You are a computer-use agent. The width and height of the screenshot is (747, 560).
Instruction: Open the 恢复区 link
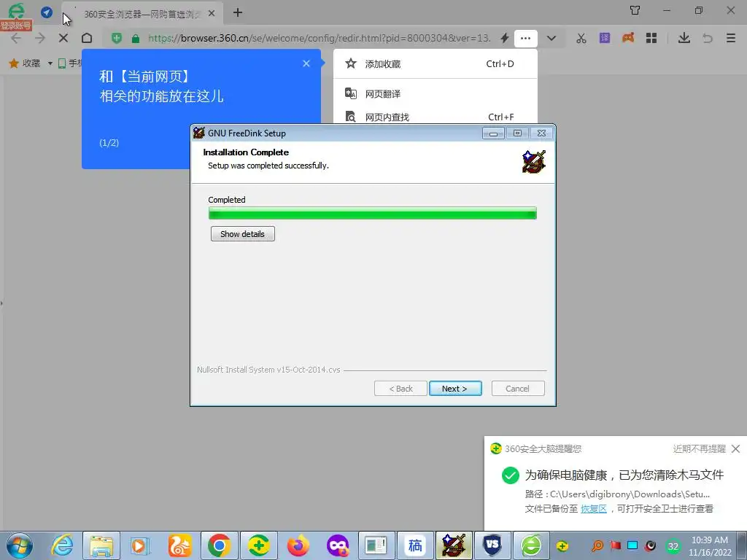(x=594, y=508)
